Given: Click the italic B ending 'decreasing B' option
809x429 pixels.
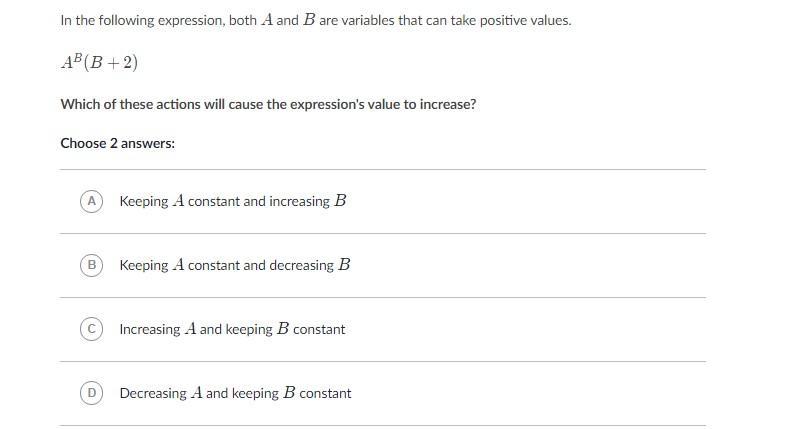Looking at the screenshot, I should tap(344, 264).
